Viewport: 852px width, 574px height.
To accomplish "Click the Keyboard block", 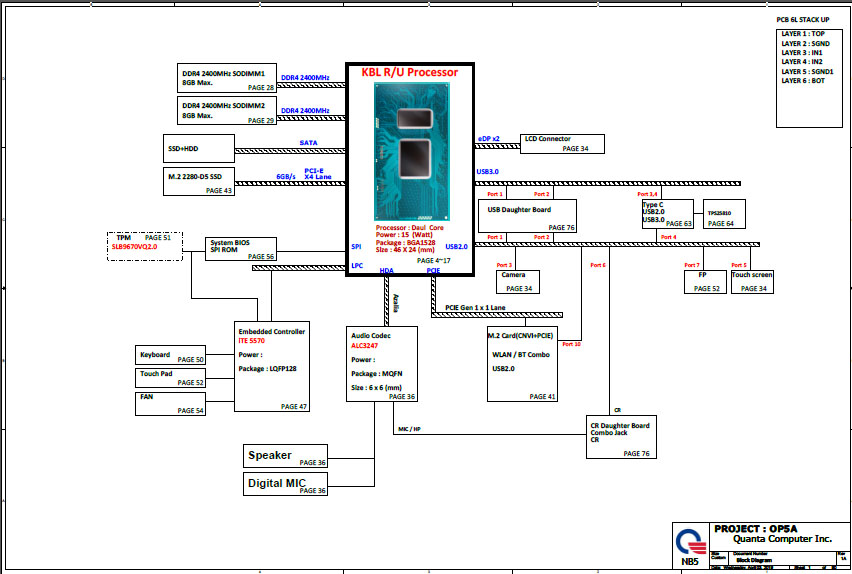I will click(170, 355).
